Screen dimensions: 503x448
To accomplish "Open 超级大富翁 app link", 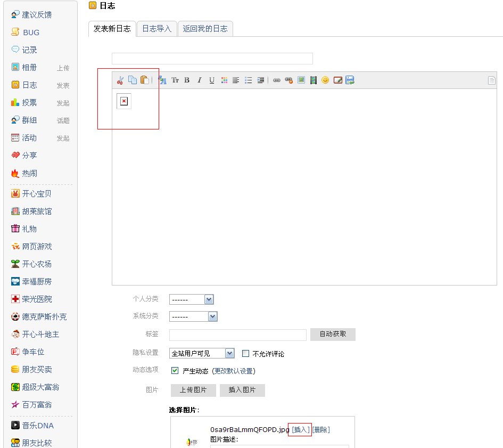I will pos(40,387).
